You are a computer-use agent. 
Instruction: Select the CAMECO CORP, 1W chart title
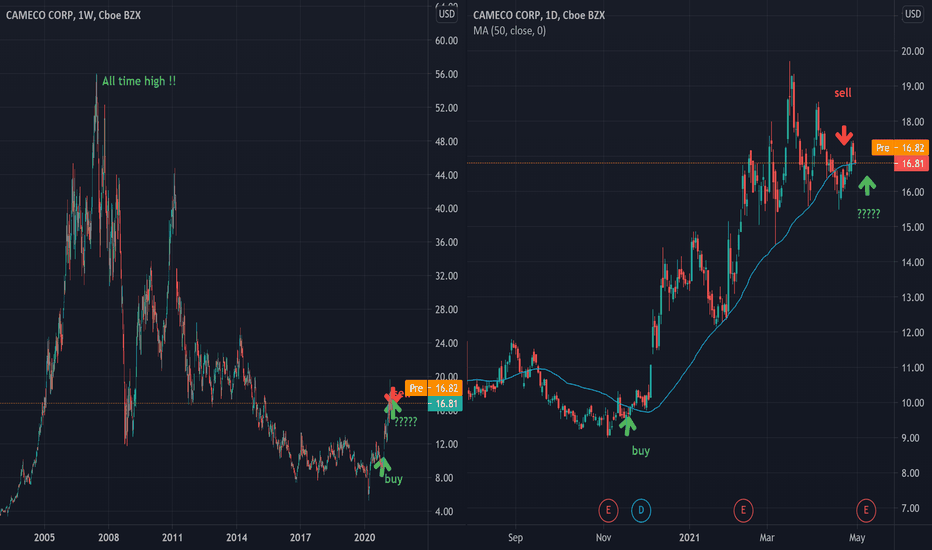pyautogui.click(x=73, y=15)
